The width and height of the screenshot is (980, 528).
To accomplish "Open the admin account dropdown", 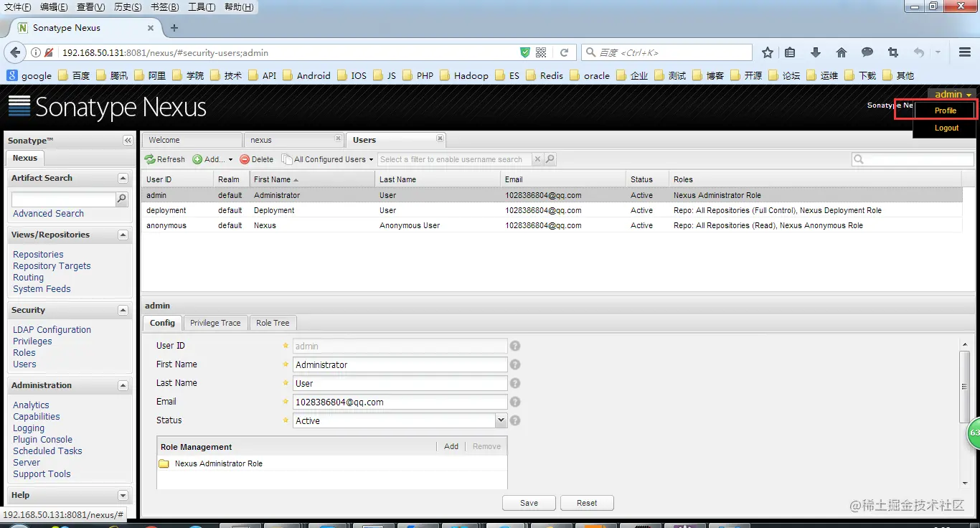I will tap(953, 94).
